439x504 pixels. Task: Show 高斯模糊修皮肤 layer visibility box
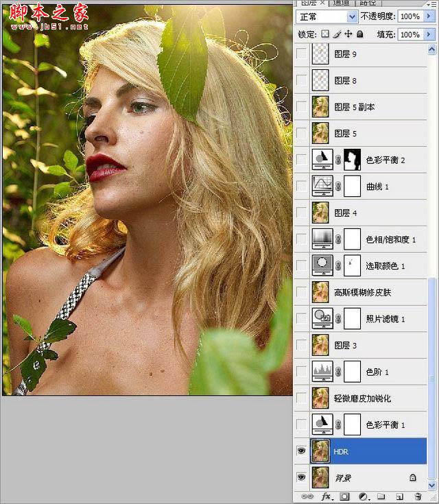click(301, 292)
